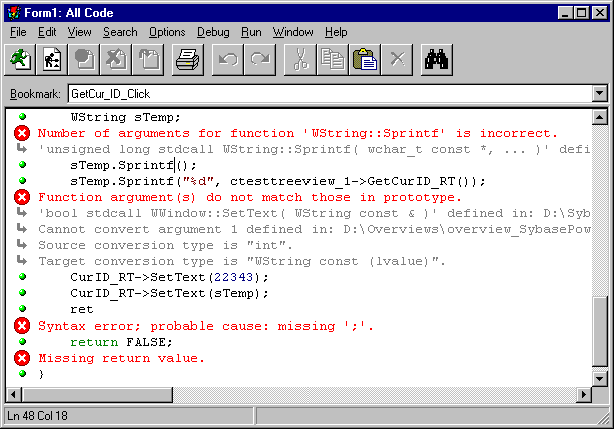The height and width of the screenshot is (429, 614).
Task: Click the Copy toolbar icon
Action: point(332,59)
